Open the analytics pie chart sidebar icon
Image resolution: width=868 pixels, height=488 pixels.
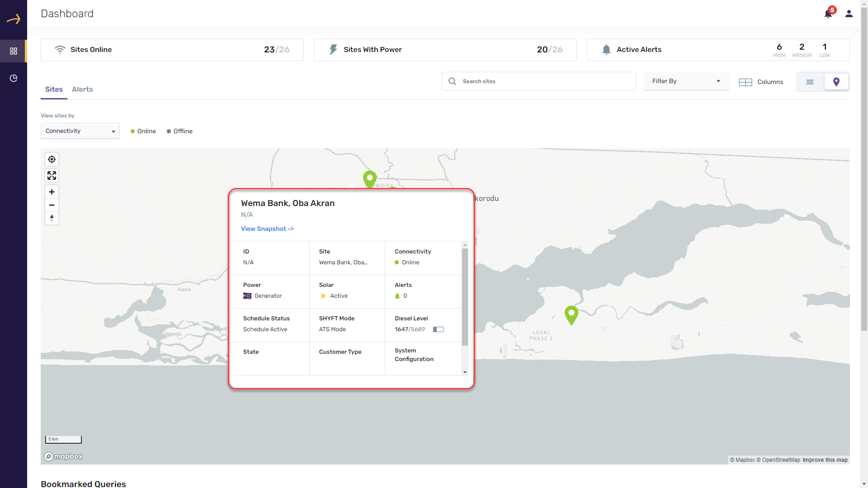(x=14, y=78)
